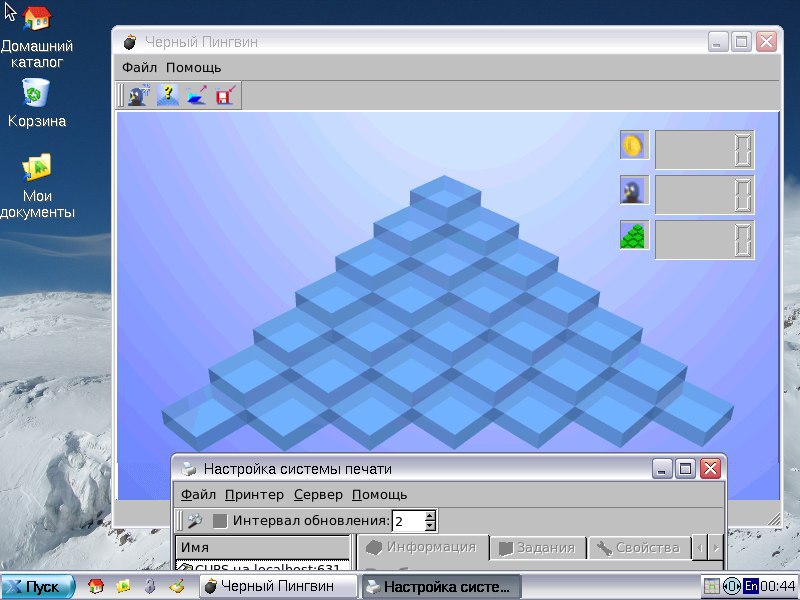The width and height of the screenshot is (800, 600).
Task: Open the Корзина trash desktop icon
Action: [37, 102]
